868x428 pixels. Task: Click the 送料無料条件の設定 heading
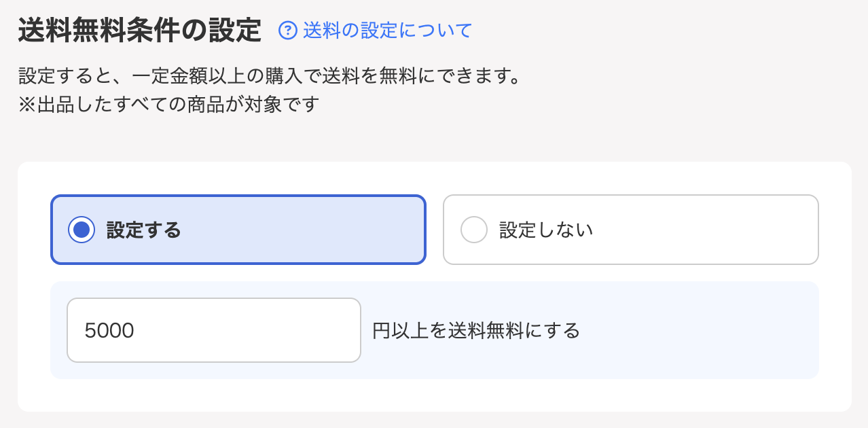(x=138, y=30)
